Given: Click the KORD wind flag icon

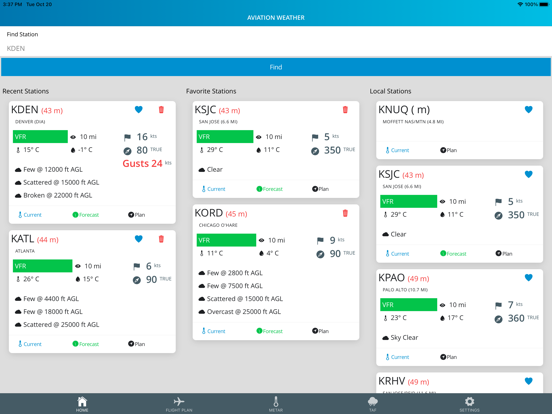Looking at the screenshot, I should click(x=320, y=240).
